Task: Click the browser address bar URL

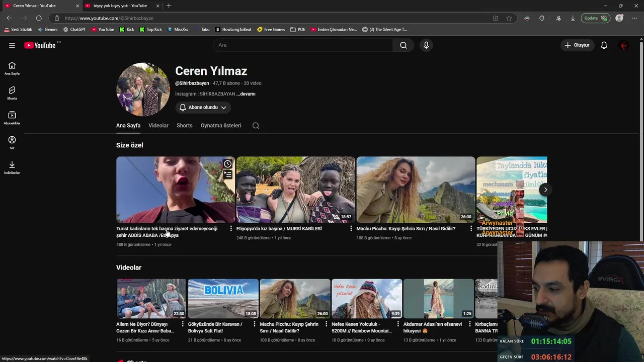Action: (x=109, y=18)
